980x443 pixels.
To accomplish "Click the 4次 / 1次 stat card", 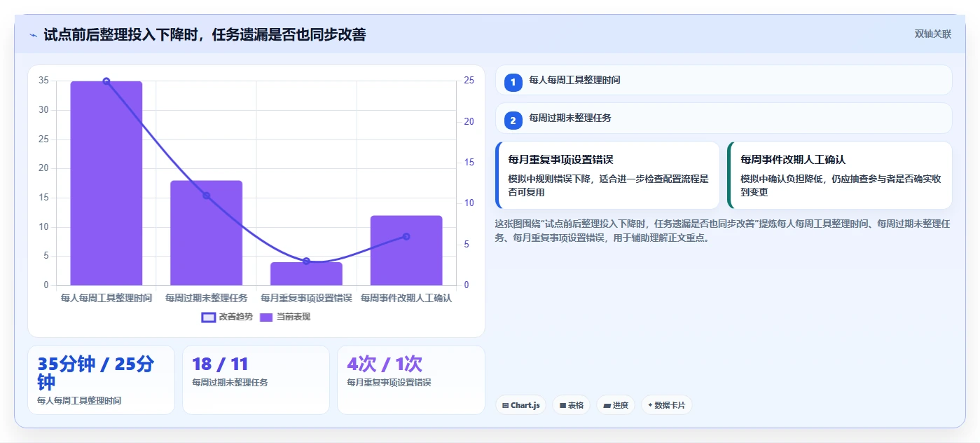I will click(x=410, y=380).
